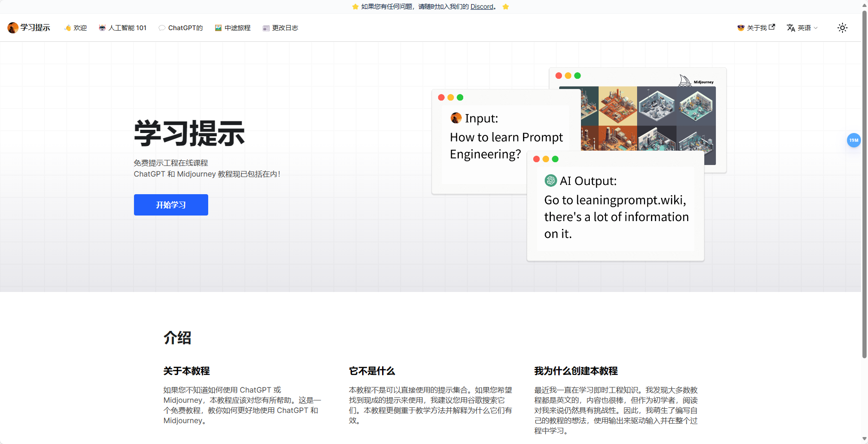Click the waving hand icon beside 欢迎
Viewport: 868px width, 444px height.
[68, 28]
